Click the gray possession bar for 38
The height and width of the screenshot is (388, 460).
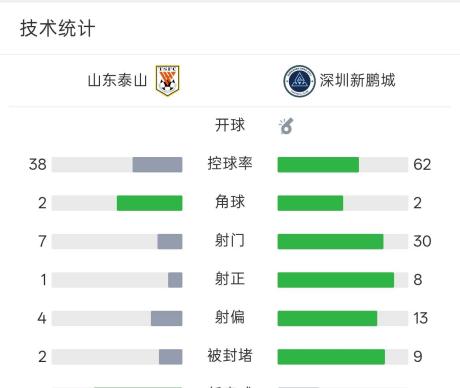[x=157, y=165]
